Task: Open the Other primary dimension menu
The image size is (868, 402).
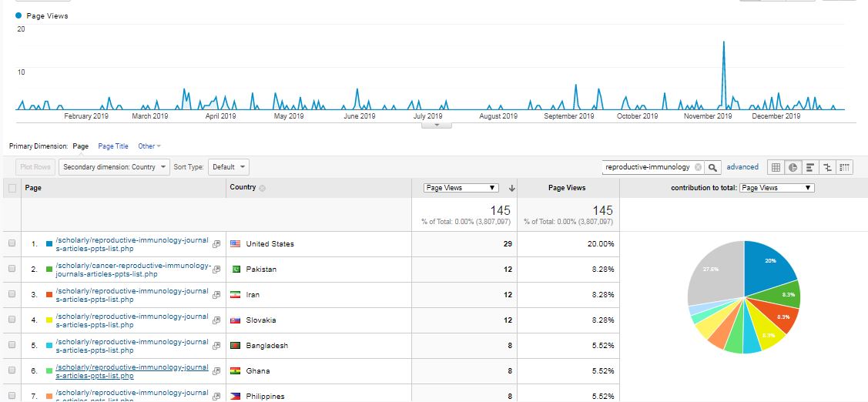Action: 149,146
